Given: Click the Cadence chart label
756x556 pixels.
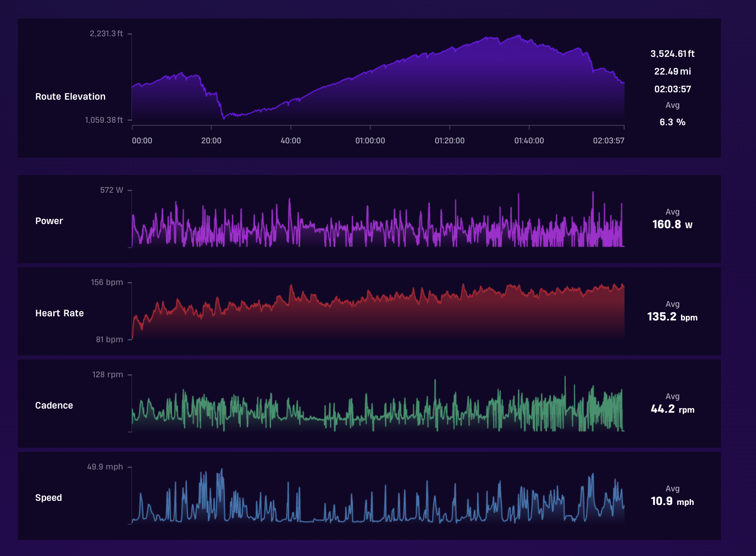Looking at the screenshot, I should point(54,405).
